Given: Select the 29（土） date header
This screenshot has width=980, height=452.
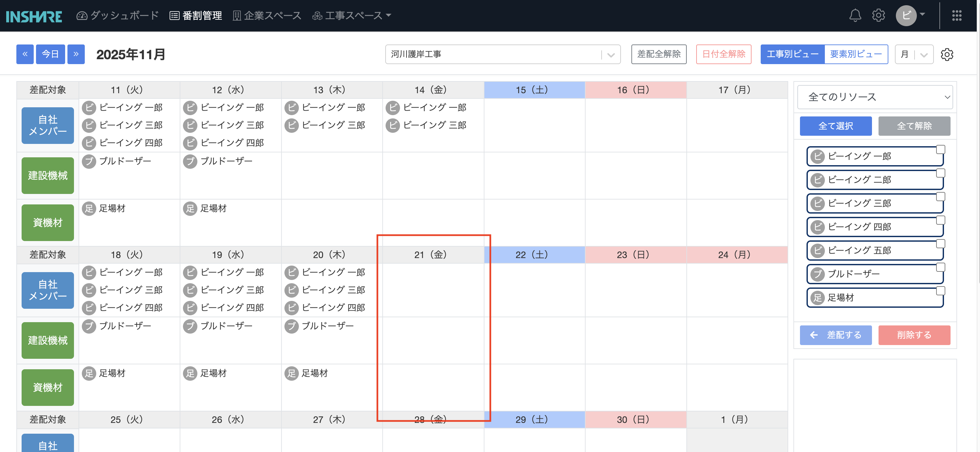Looking at the screenshot, I should point(535,420).
